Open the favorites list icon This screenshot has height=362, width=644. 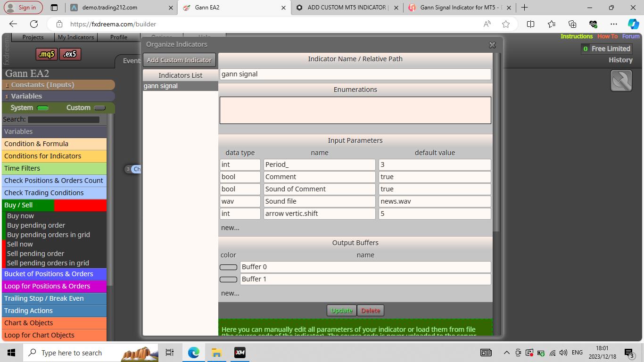(x=552, y=24)
